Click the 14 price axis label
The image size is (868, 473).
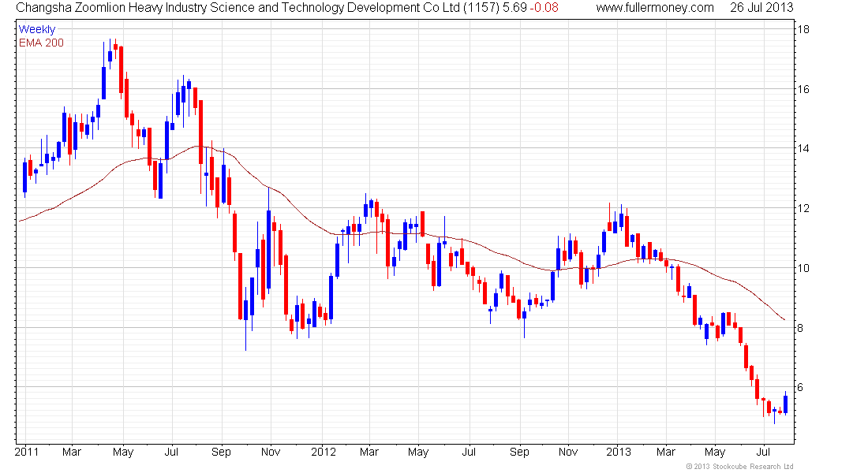(x=803, y=148)
